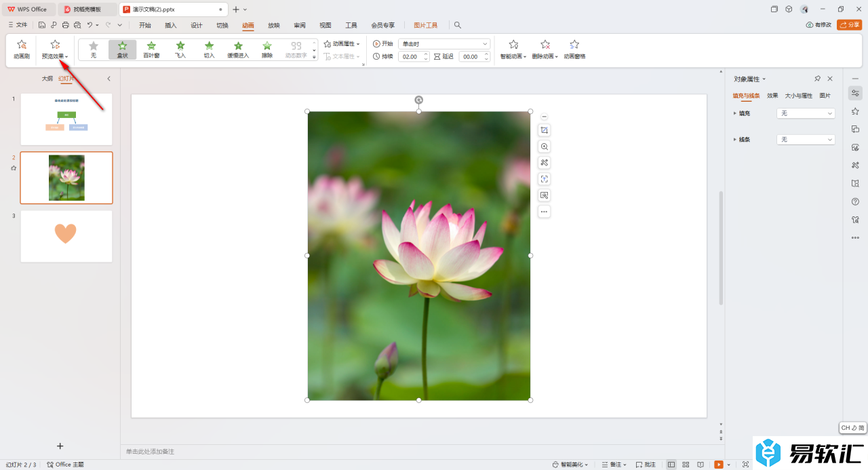Click the crop icon beside the lotus image

(x=544, y=130)
